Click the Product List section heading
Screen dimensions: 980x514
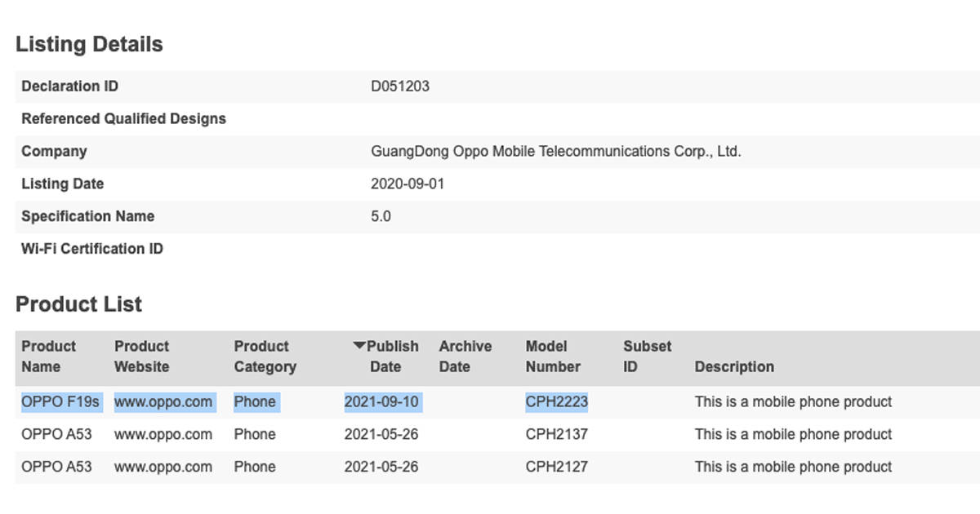click(79, 304)
